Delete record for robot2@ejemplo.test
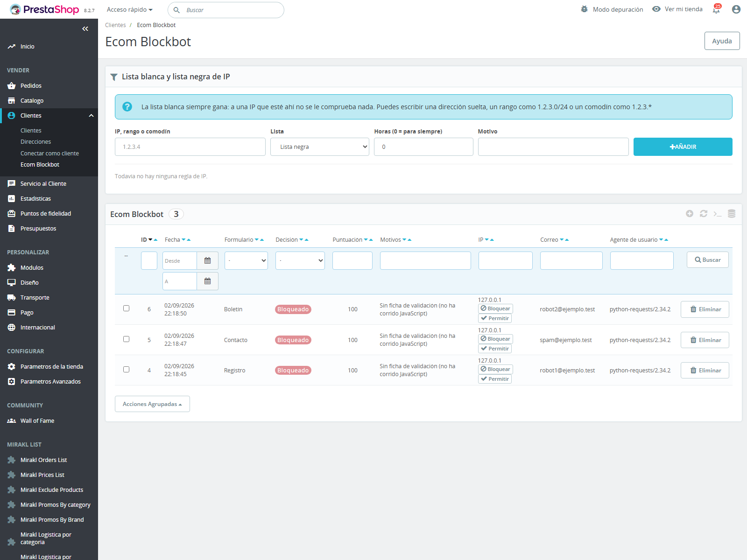The image size is (747, 560). 705,309
